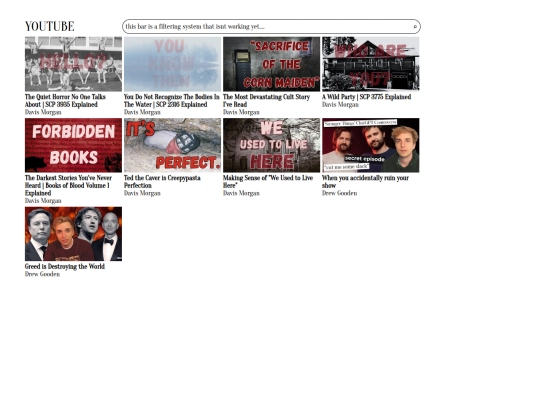Click title 'Making Sense of We Used to Live Here'
Image resolution: width=540 pixels, height=405 pixels.
[x=268, y=181]
